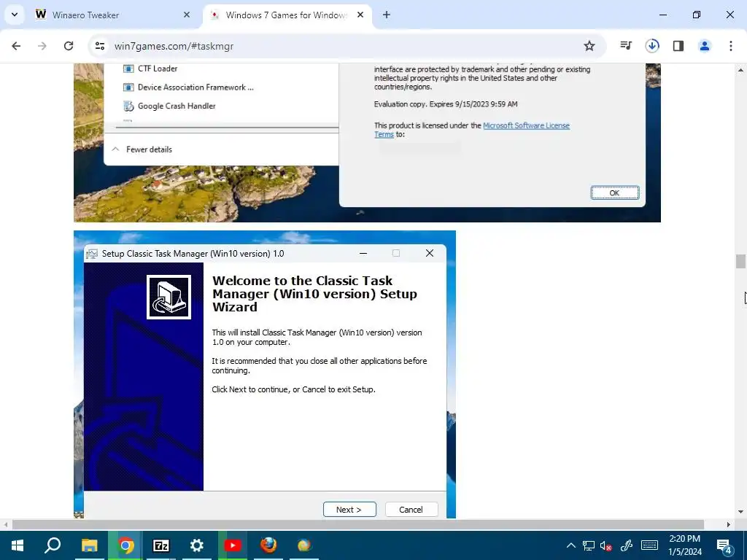Show hidden system tray icons
Image resolution: width=747 pixels, height=560 pixels.
pyautogui.click(x=570, y=545)
